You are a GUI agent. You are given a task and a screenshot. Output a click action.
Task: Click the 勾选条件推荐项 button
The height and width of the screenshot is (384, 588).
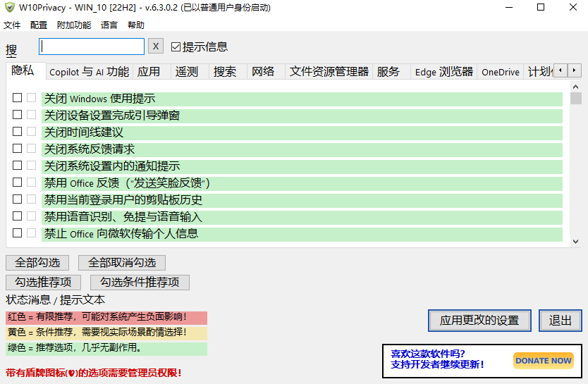[x=140, y=282]
